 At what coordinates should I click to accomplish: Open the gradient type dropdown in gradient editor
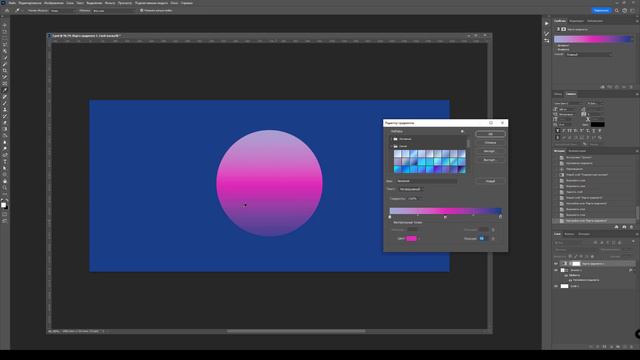(411, 189)
